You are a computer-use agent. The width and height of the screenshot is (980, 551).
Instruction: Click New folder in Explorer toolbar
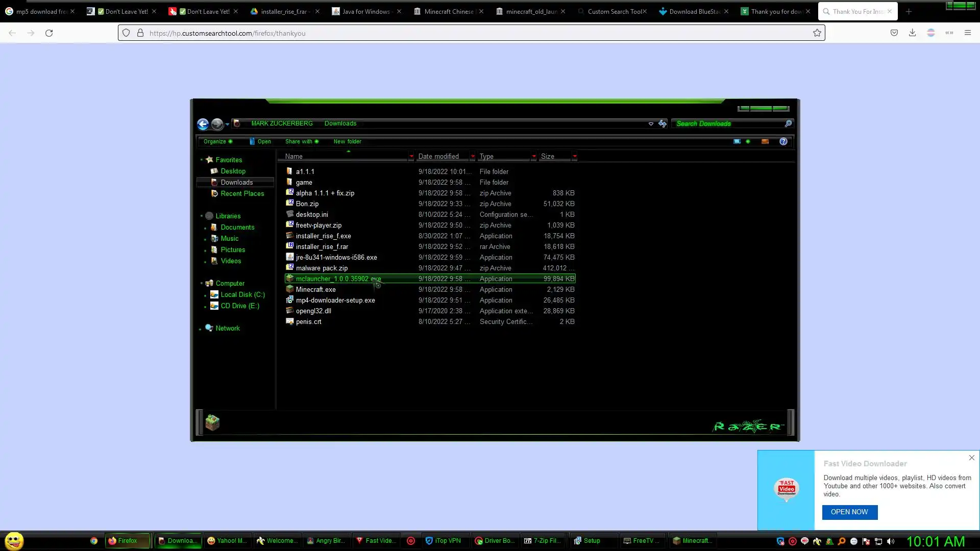[347, 141]
